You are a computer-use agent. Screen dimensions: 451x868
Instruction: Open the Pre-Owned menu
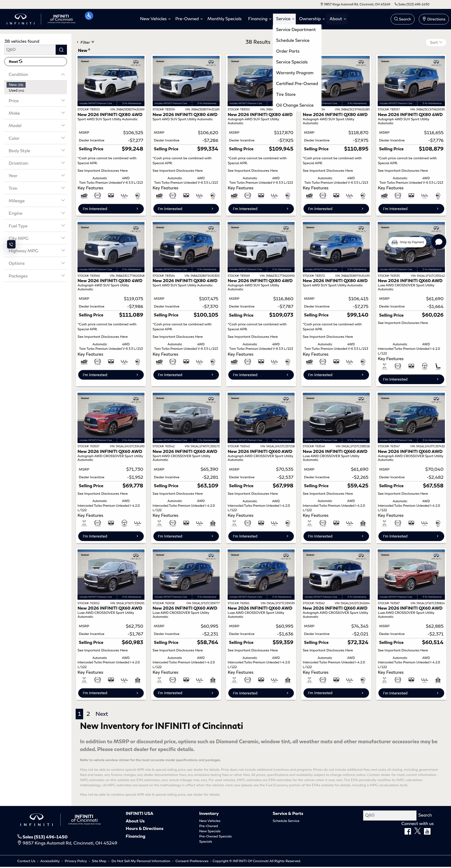click(x=189, y=19)
